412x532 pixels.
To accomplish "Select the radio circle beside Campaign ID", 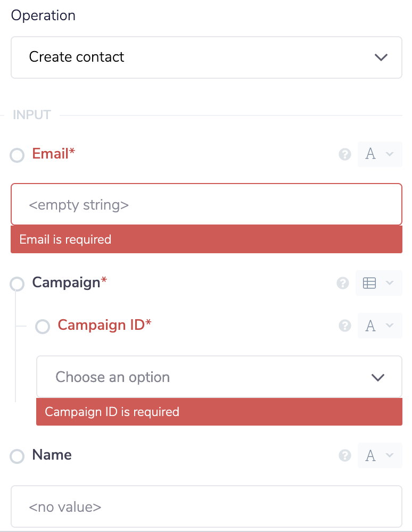I will (42, 326).
